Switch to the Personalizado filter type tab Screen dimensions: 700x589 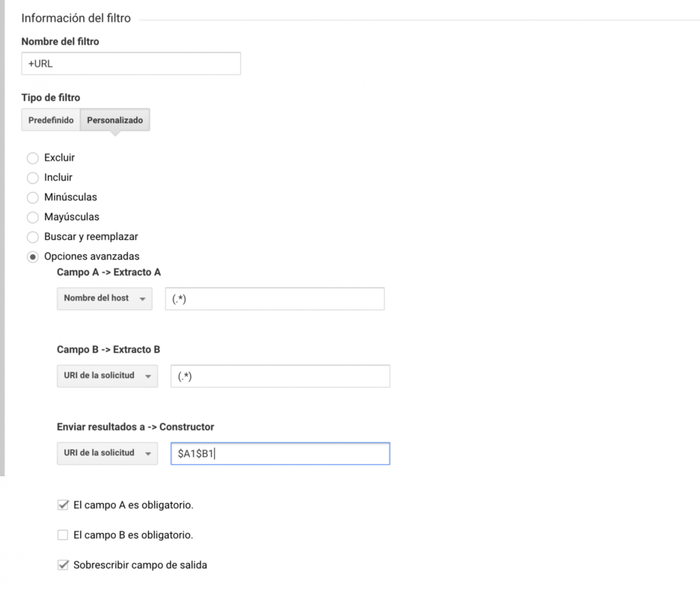coord(115,120)
